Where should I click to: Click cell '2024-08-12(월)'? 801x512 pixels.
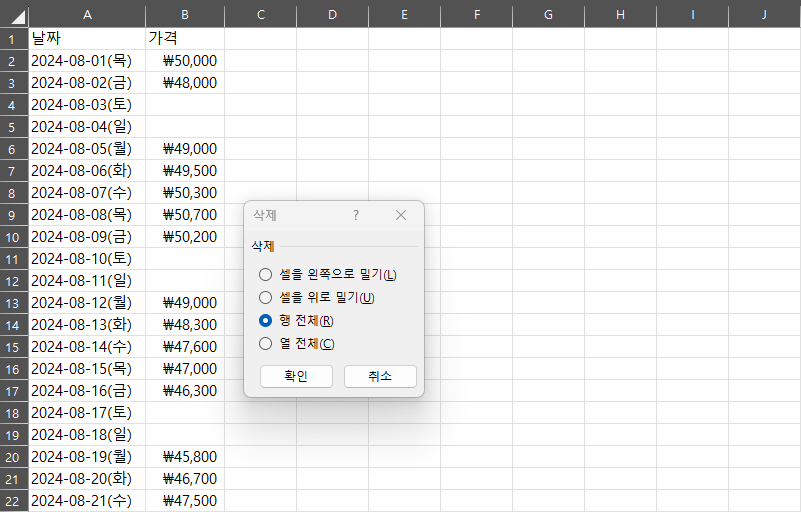87,302
